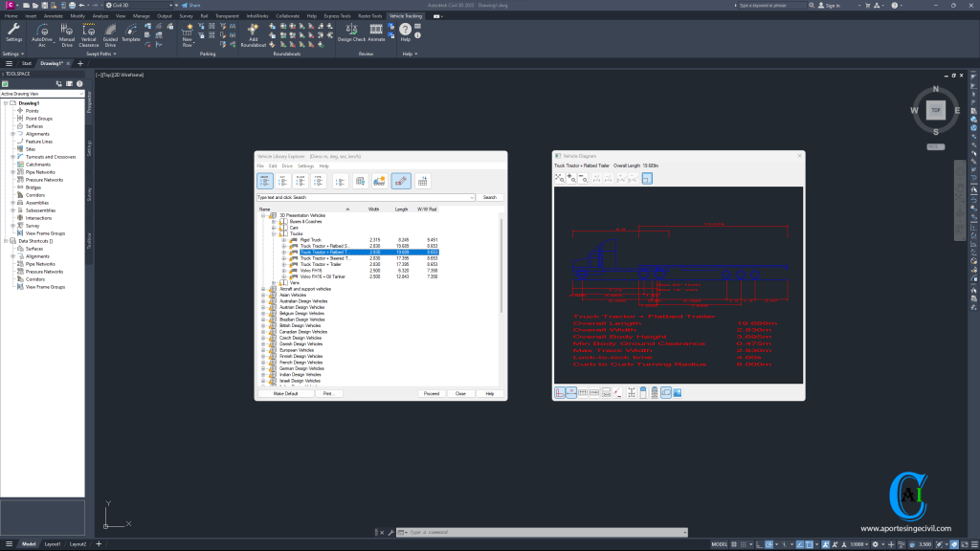Open the search text dropdown arrow
This screenshot has height=551, width=980.
[471, 197]
